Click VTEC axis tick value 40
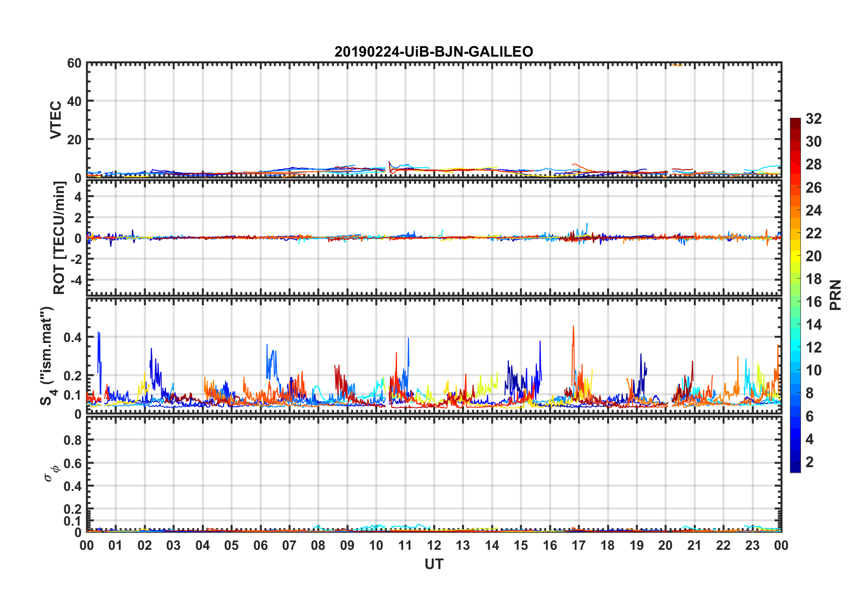The height and width of the screenshot is (590, 868). [x=74, y=101]
